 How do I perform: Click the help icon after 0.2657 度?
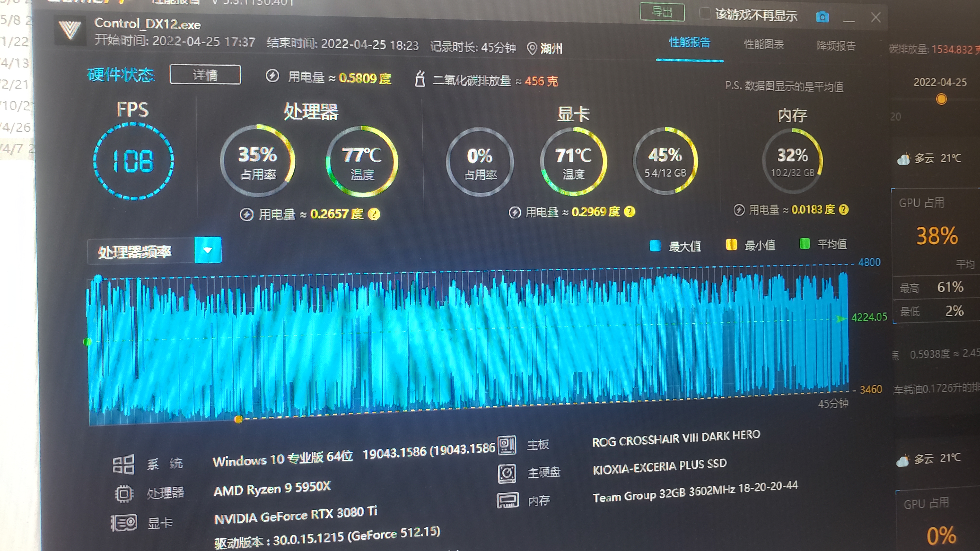pyautogui.click(x=374, y=215)
